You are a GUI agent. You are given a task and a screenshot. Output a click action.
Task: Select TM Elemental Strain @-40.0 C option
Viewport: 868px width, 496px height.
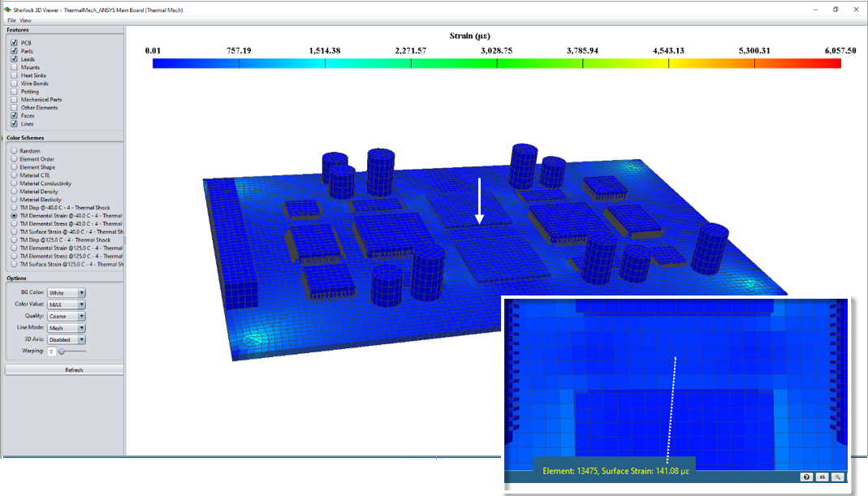point(14,215)
